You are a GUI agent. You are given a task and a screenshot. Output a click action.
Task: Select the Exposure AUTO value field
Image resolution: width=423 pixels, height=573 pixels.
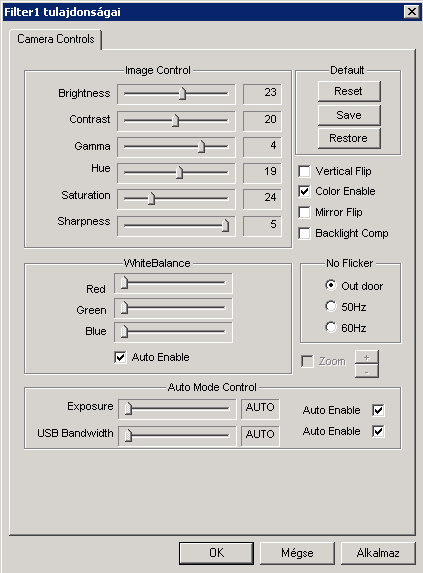coord(260,409)
